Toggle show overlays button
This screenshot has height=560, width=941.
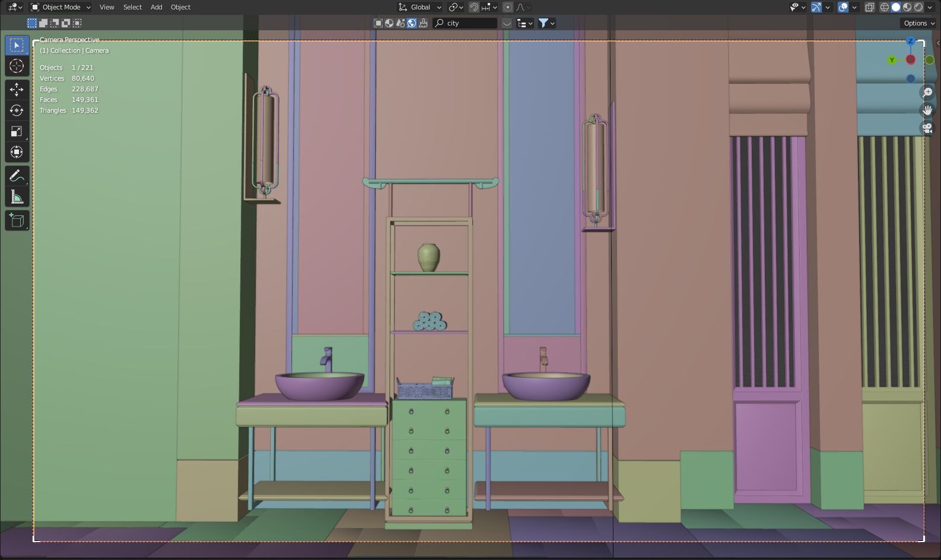[x=843, y=7]
